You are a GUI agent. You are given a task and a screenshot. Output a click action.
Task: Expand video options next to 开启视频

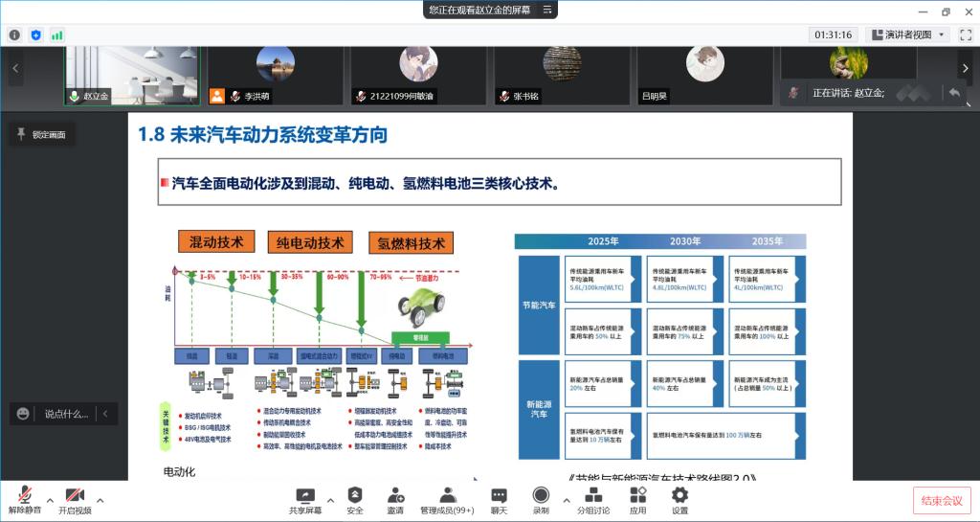100,500
